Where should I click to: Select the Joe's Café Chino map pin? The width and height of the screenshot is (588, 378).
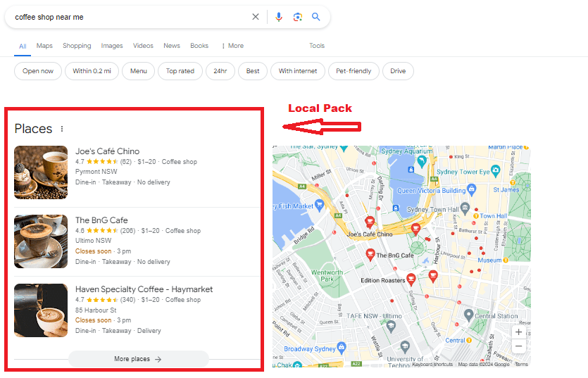click(x=370, y=222)
